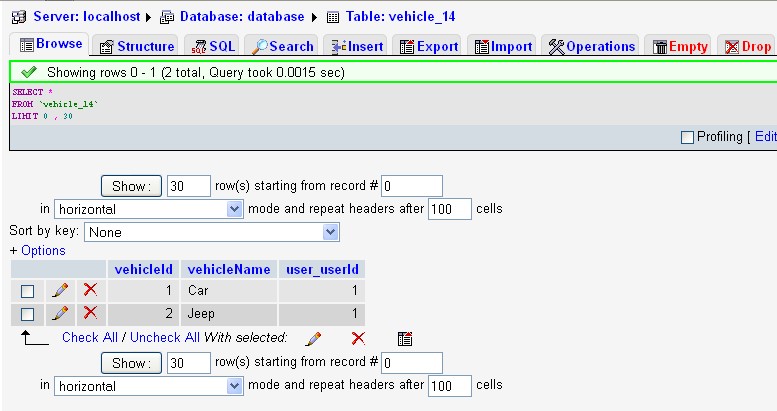Check the Car row checkbox
Image resolution: width=777 pixels, height=411 pixels.
(27, 291)
